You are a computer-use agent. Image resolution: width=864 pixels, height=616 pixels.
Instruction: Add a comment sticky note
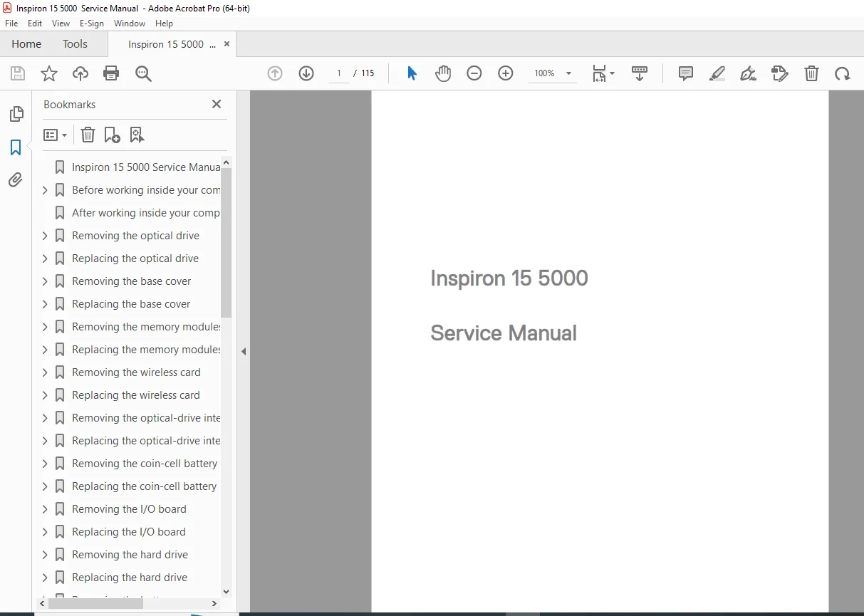(x=686, y=73)
